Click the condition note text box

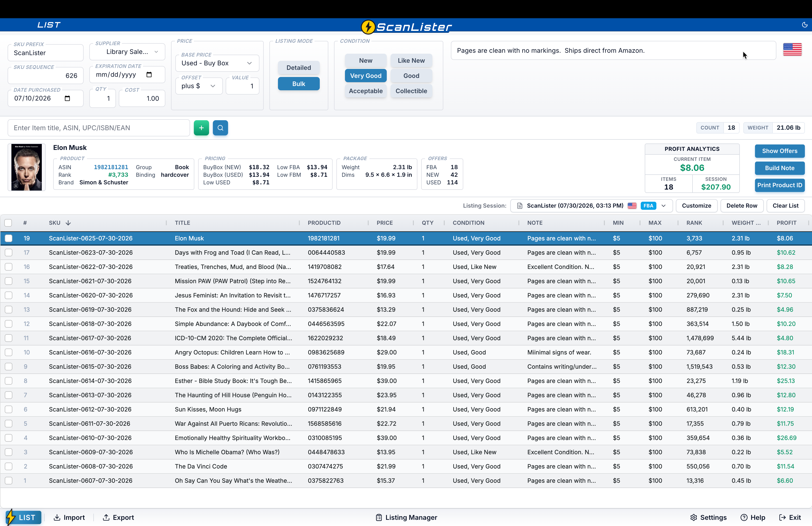(x=613, y=50)
